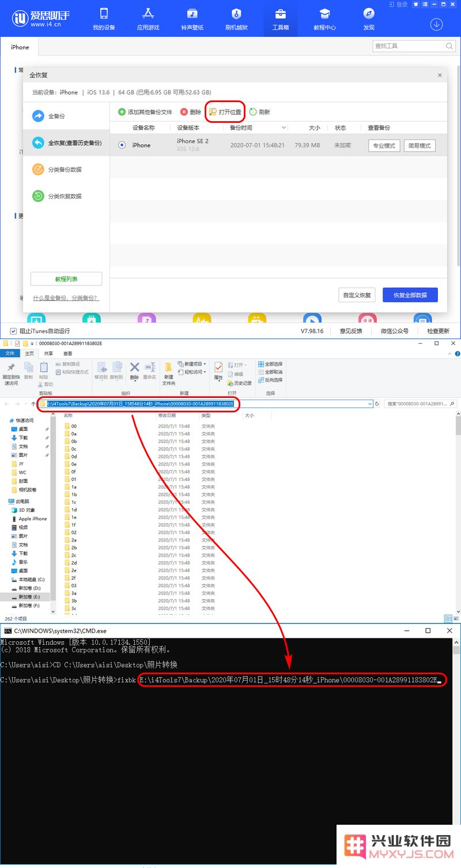Viewport: 461px width, 868px height.
Task: Click 添加其他备份文件 toolbar item
Action: tap(145, 112)
